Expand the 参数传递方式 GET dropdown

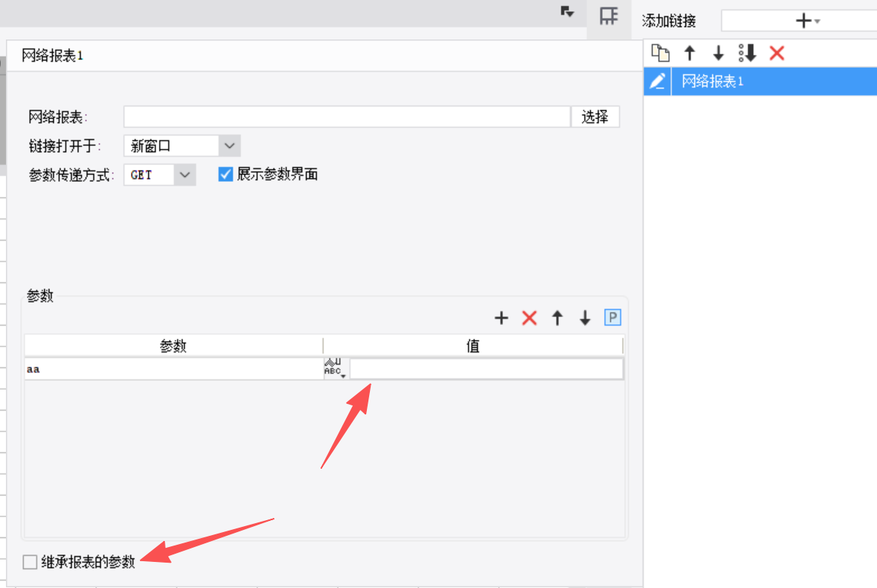185,174
